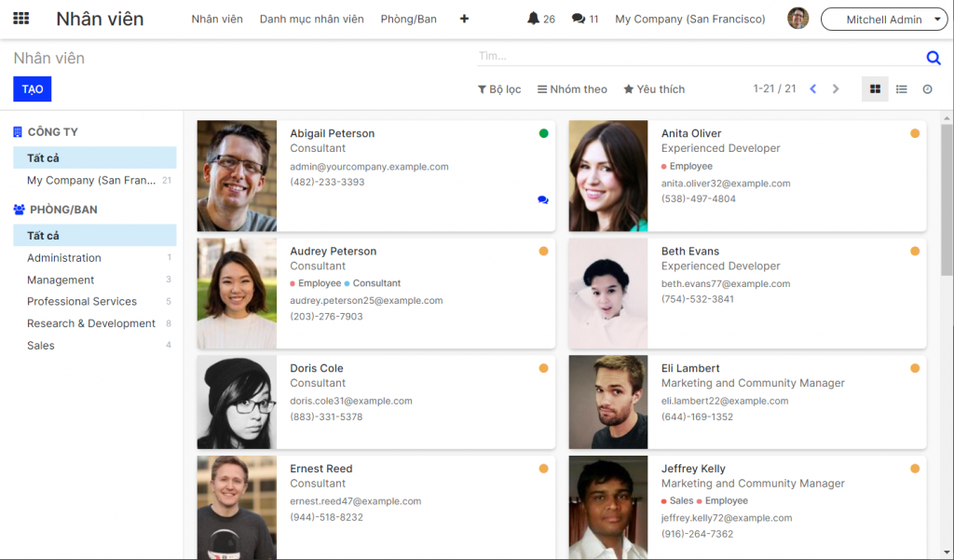
Task: Open Anita Oliver's photo thumbnail
Action: click(607, 176)
